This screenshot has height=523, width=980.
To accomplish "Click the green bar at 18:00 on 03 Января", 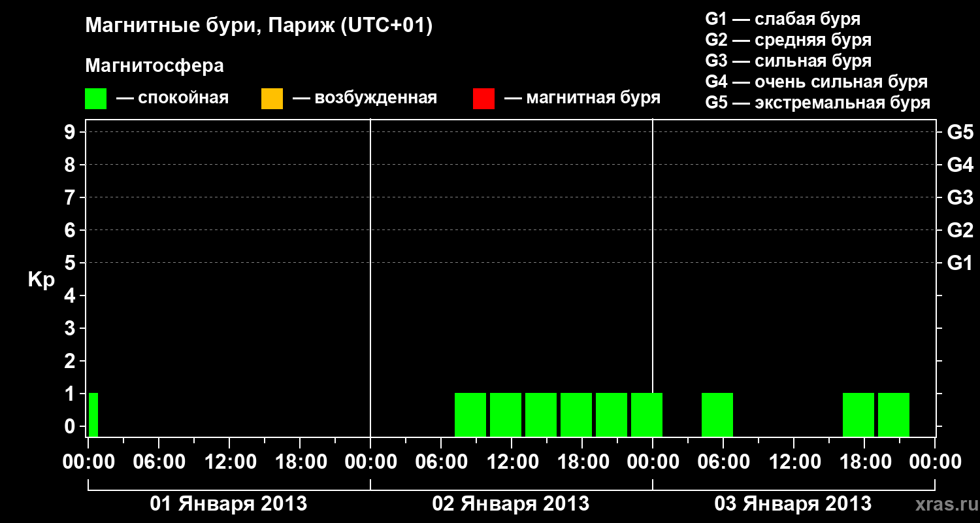I will 858,414.
